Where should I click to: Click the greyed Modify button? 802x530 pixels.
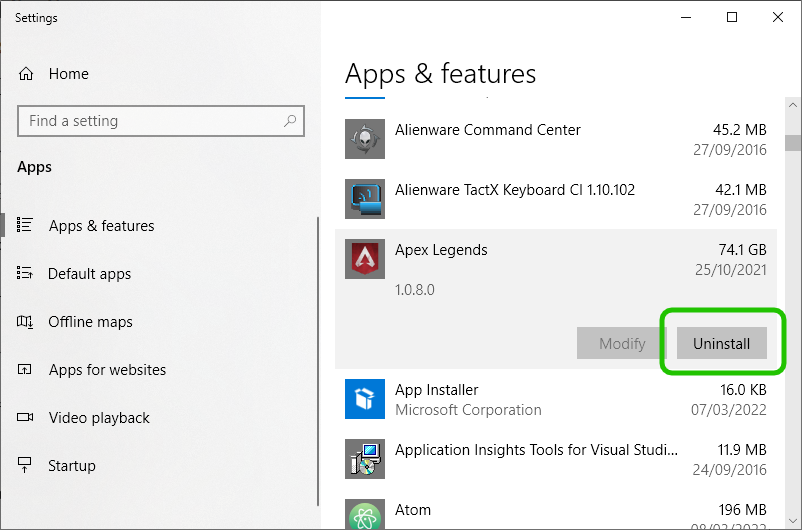(622, 343)
